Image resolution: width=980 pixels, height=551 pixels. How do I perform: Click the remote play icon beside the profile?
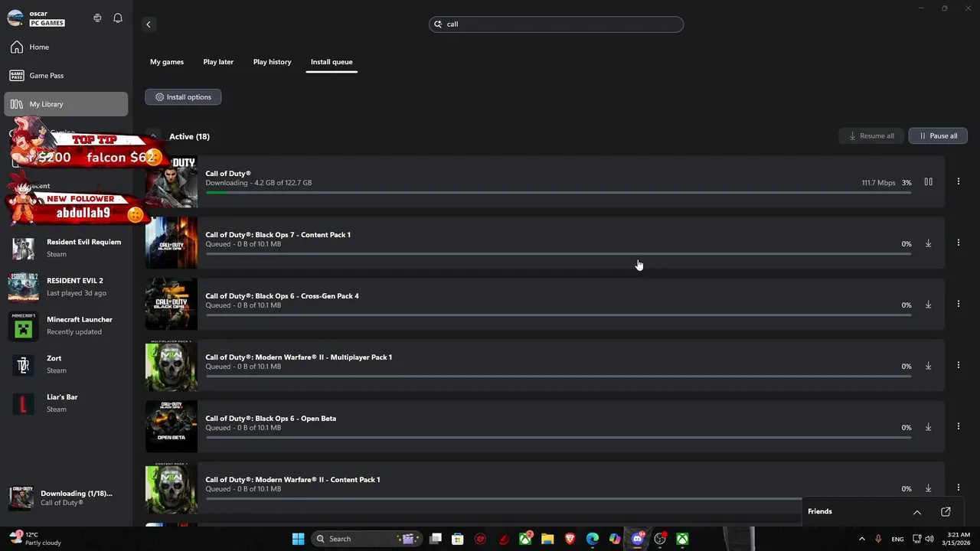click(x=97, y=18)
